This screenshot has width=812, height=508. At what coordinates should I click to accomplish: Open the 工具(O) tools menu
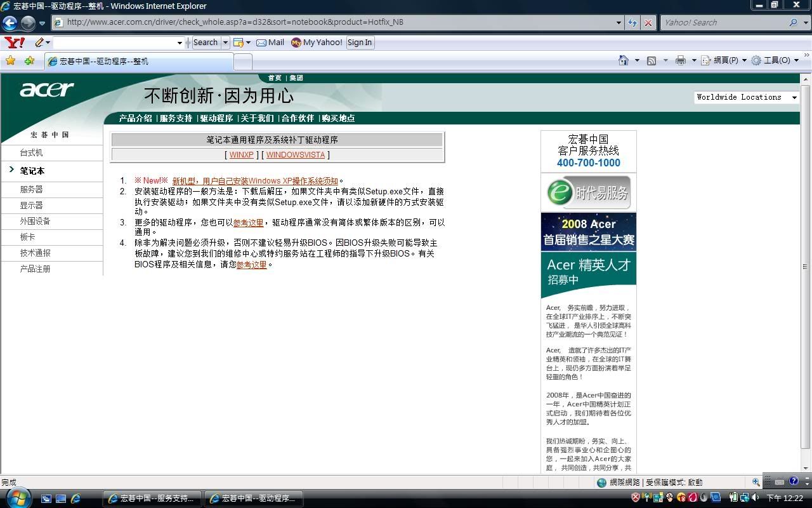775,60
